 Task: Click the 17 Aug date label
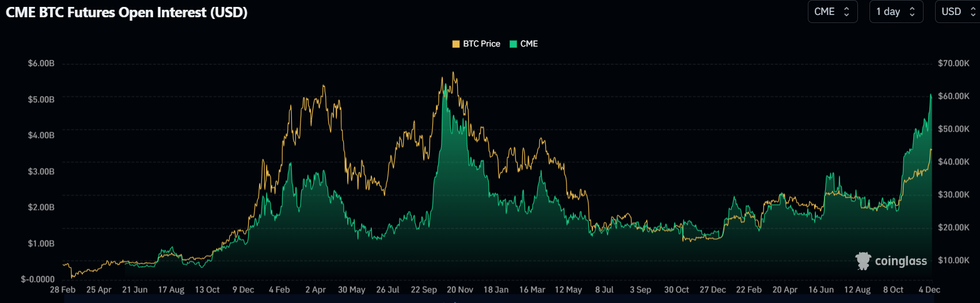point(171,290)
